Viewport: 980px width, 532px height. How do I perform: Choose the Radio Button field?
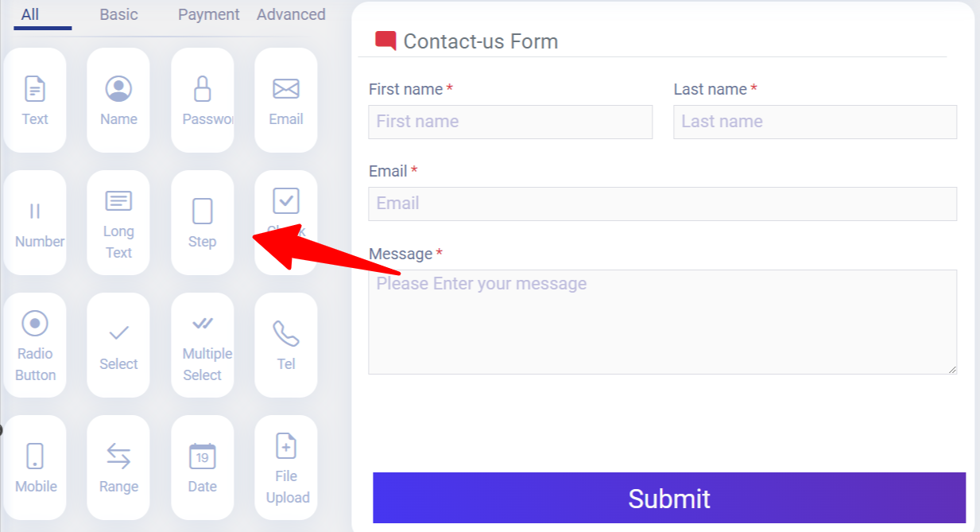tap(35, 344)
